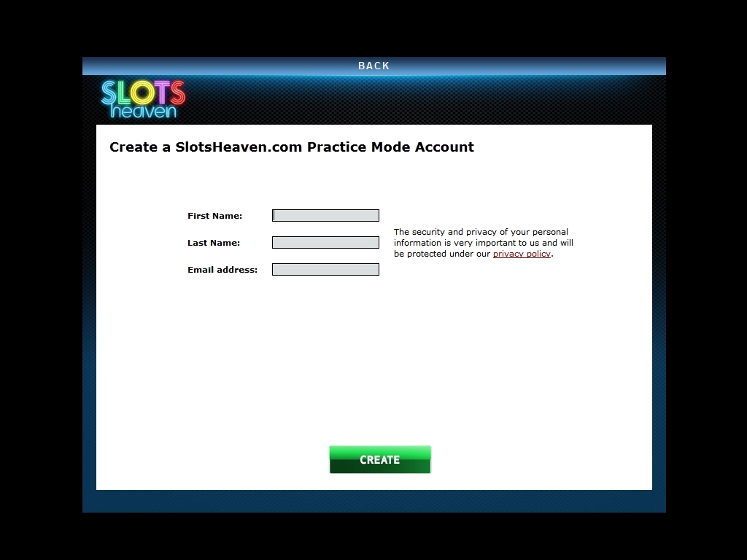The image size is (747, 560).
Task: Click the yellow neon O in the logo
Action: point(142,93)
